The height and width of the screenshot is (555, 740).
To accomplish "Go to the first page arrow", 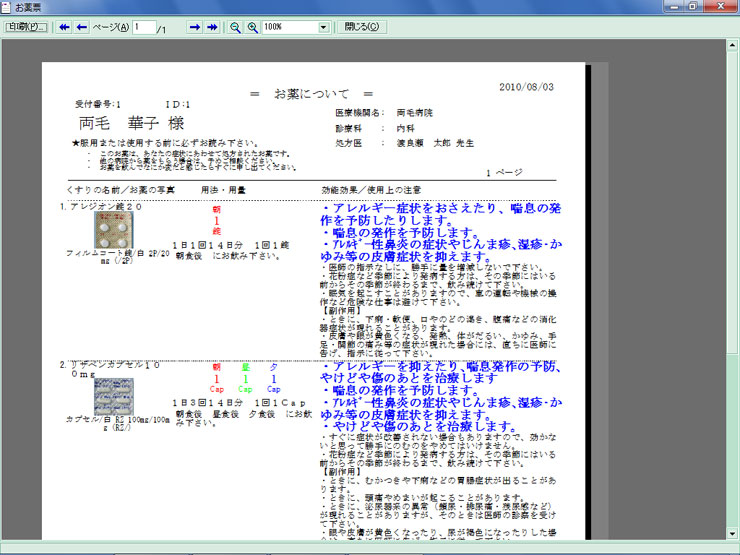I will click(64, 27).
